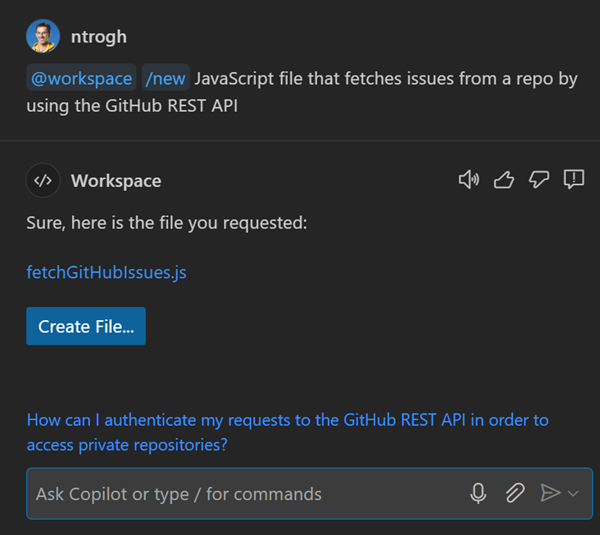Click the Workspace participant name
600x535 pixels.
pyautogui.click(x=116, y=181)
